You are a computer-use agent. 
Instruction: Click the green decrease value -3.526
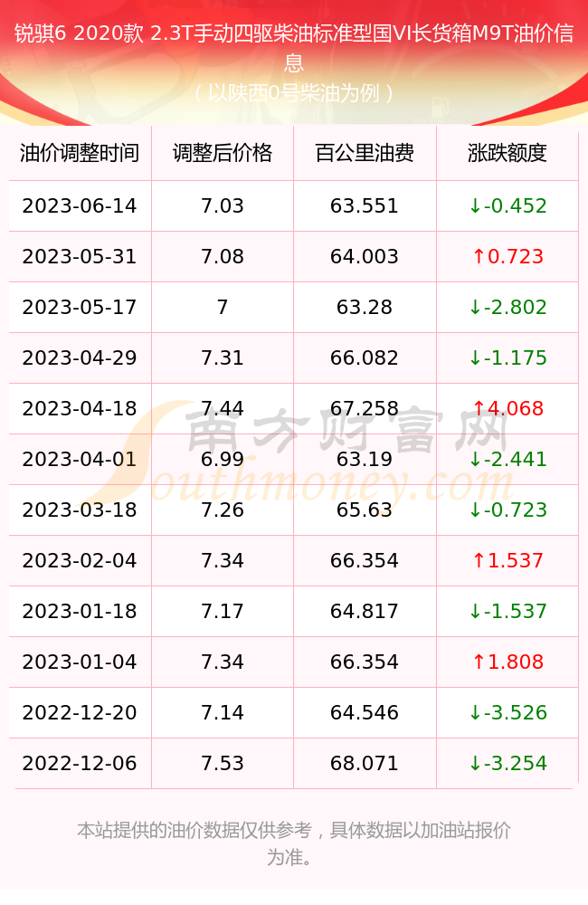click(x=507, y=713)
